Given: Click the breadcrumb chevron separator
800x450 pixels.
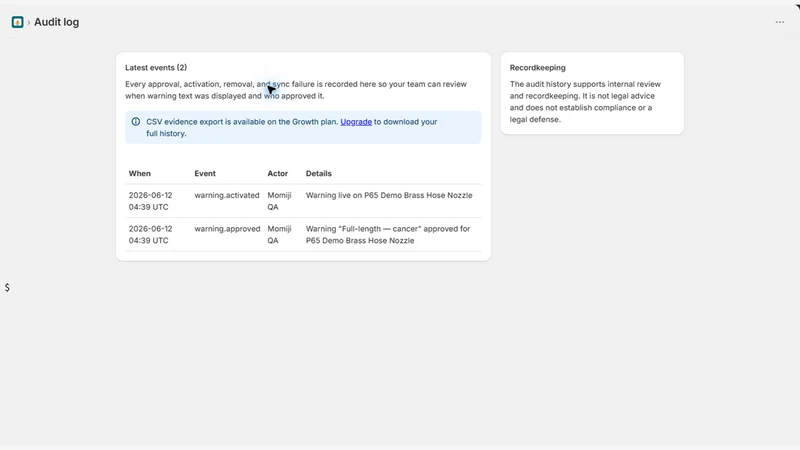Looking at the screenshot, I should pos(29,22).
